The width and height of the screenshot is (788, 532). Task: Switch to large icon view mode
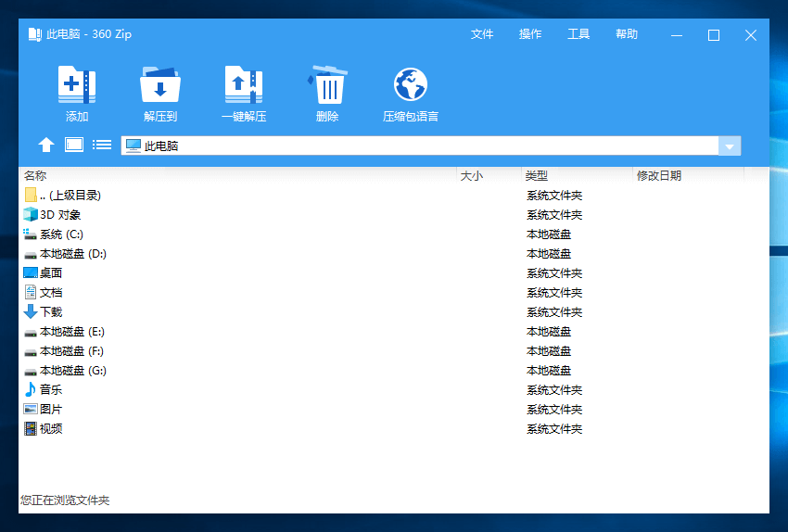[74, 146]
